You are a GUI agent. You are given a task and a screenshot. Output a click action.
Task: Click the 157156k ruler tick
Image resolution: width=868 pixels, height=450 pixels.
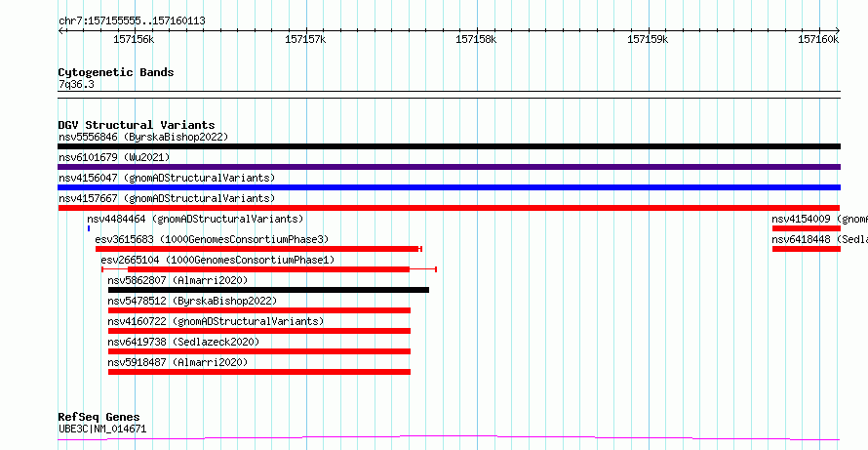[x=134, y=39]
